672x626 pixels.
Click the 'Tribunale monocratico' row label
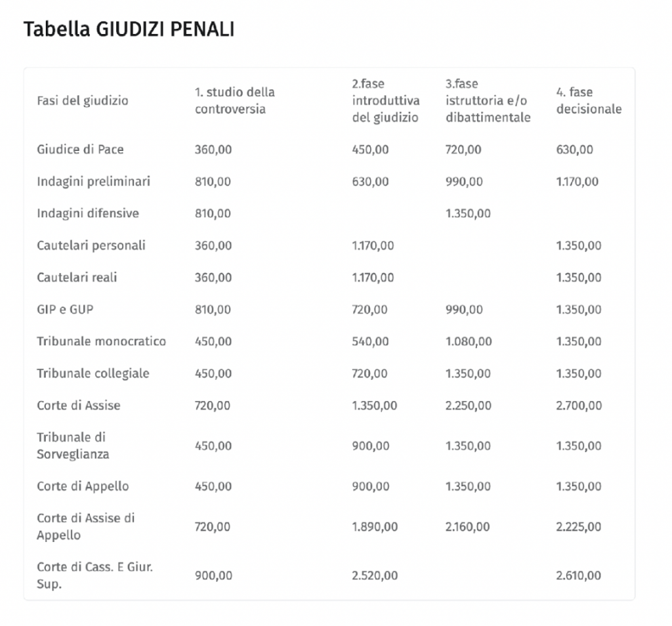101,341
